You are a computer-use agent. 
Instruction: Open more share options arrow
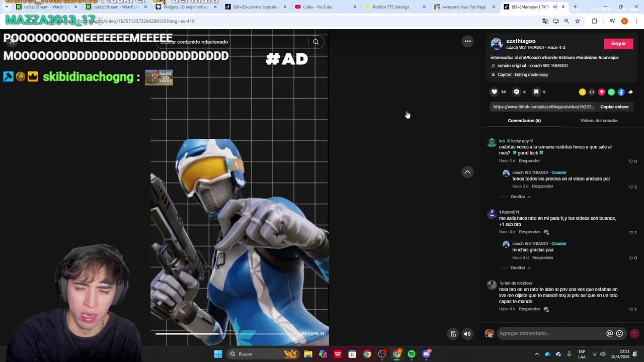click(x=630, y=92)
